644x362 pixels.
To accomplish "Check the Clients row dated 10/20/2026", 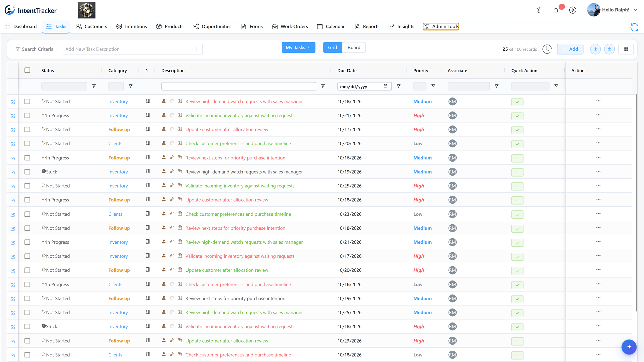I will 27,143.
